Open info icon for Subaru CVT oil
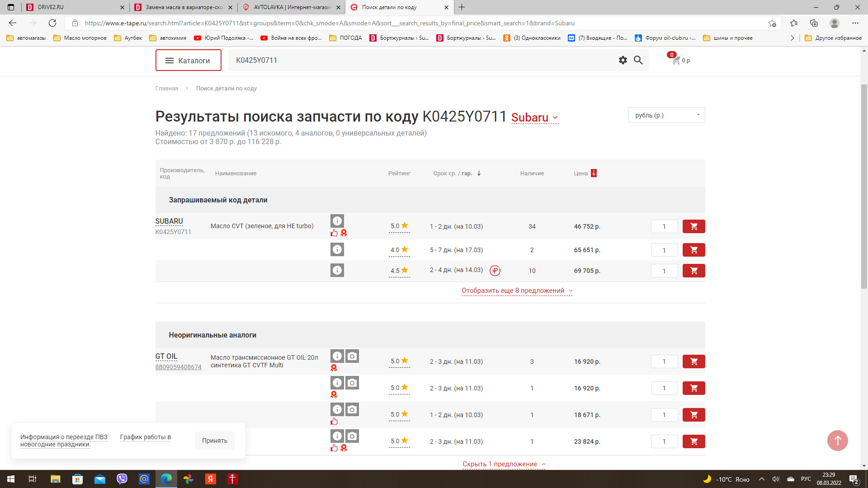The image size is (868, 488). (x=337, y=221)
